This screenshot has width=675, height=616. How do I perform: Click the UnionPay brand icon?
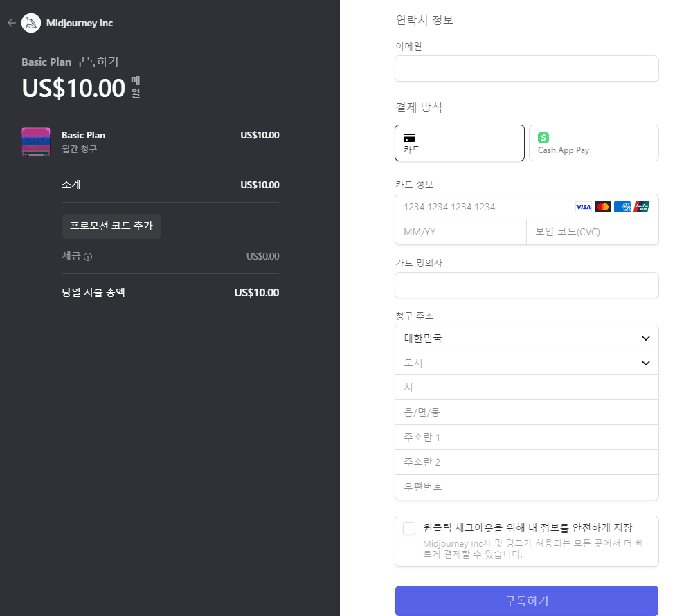tap(641, 206)
